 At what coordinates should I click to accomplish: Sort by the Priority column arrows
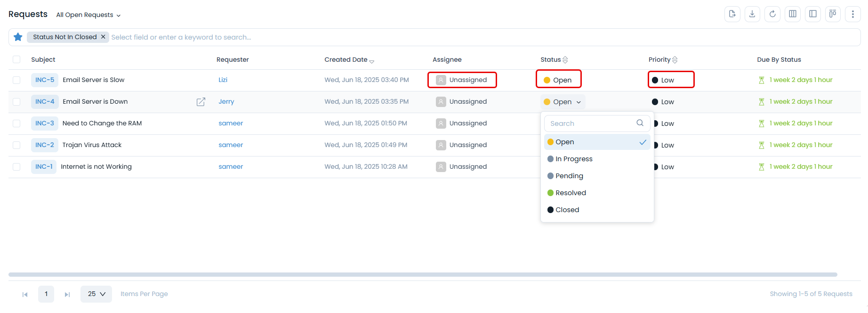coord(675,60)
